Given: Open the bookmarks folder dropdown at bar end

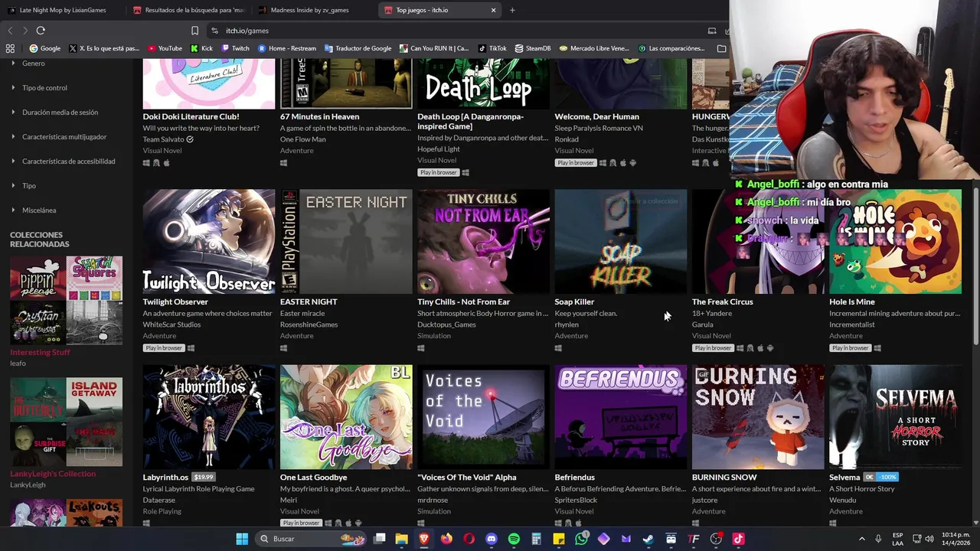Looking at the screenshot, I should pos(721,48).
